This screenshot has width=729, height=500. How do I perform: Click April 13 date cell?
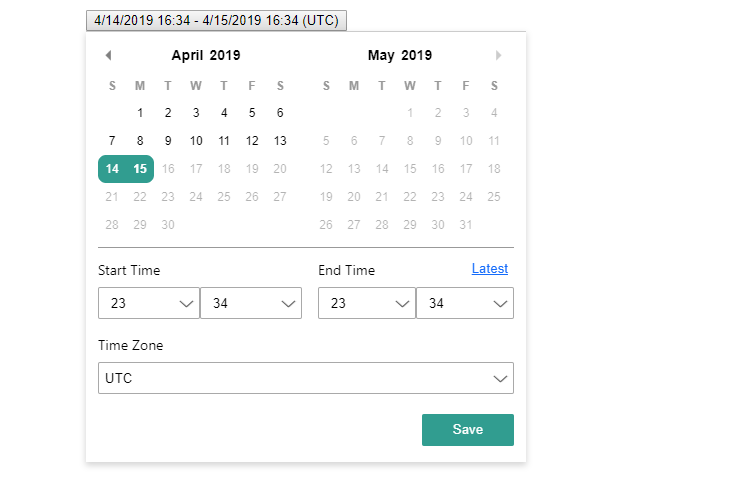pyautogui.click(x=280, y=141)
